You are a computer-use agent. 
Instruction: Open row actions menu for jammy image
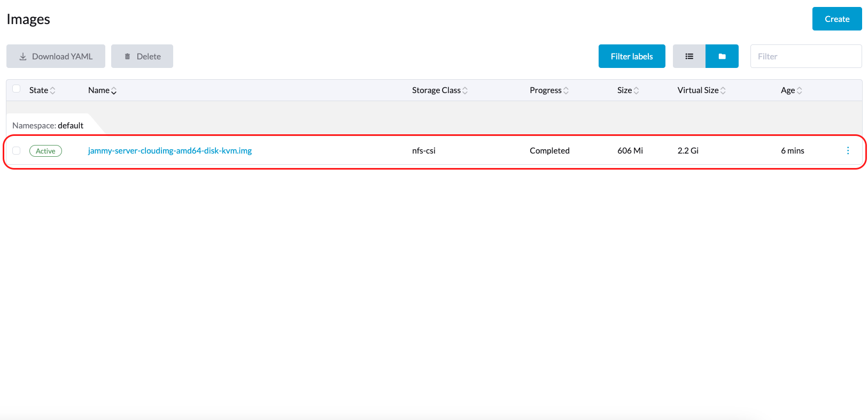pos(848,151)
